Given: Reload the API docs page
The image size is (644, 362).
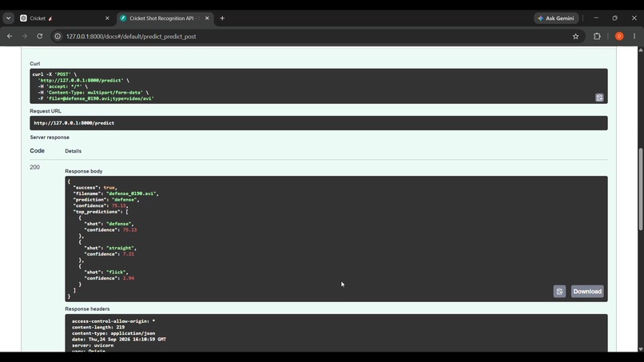Looking at the screenshot, I should pyautogui.click(x=40, y=36).
